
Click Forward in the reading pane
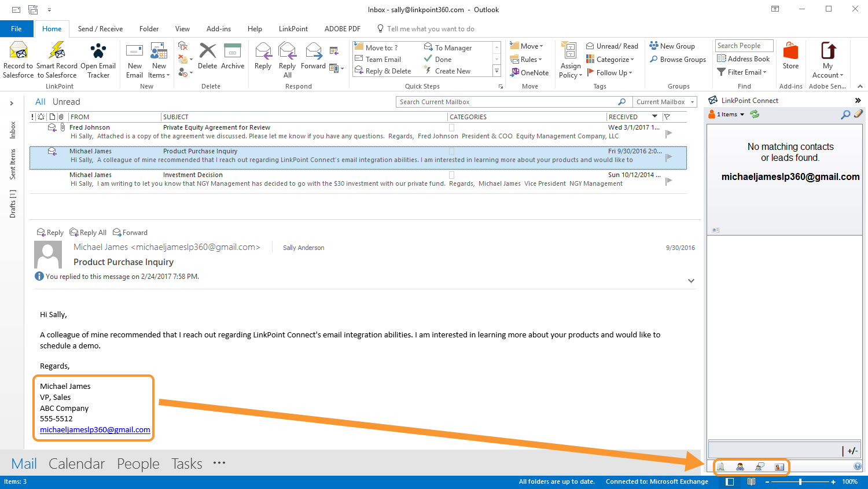130,233
